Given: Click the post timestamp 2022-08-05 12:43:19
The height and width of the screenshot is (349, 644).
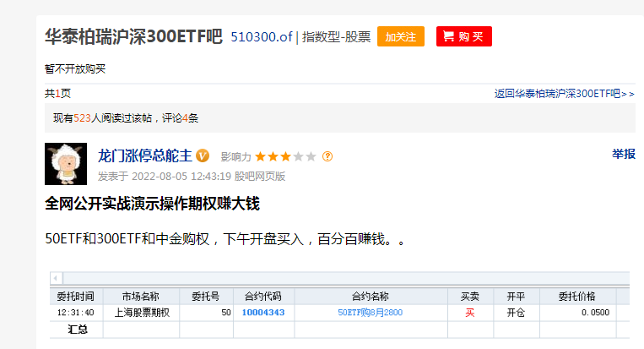Looking at the screenshot, I should tap(181, 177).
